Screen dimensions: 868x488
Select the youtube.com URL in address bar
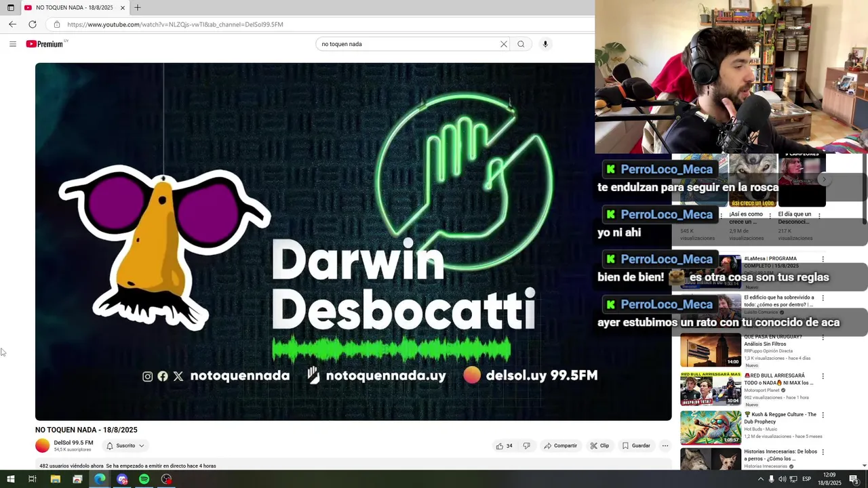click(x=175, y=24)
